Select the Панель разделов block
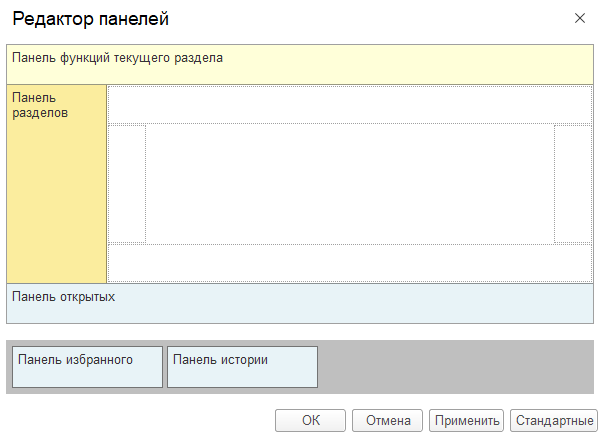The width and height of the screenshot is (598, 435). (x=56, y=184)
